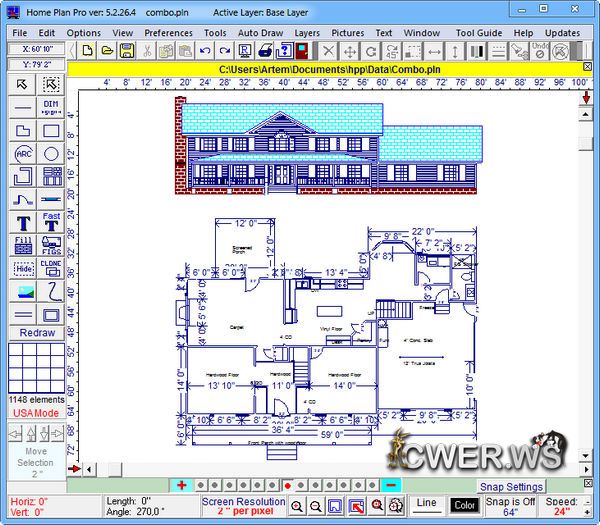600x525 pixels.
Task: Click the zoom out magnifier icon
Action: pyautogui.click(x=316, y=507)
